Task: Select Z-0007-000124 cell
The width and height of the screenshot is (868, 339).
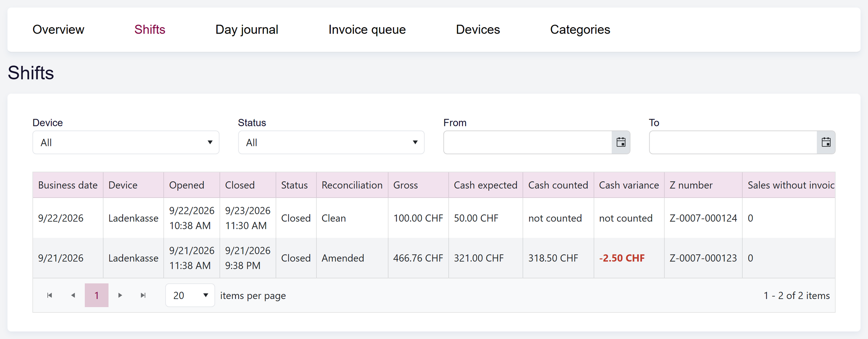Action: pos(703,218)
